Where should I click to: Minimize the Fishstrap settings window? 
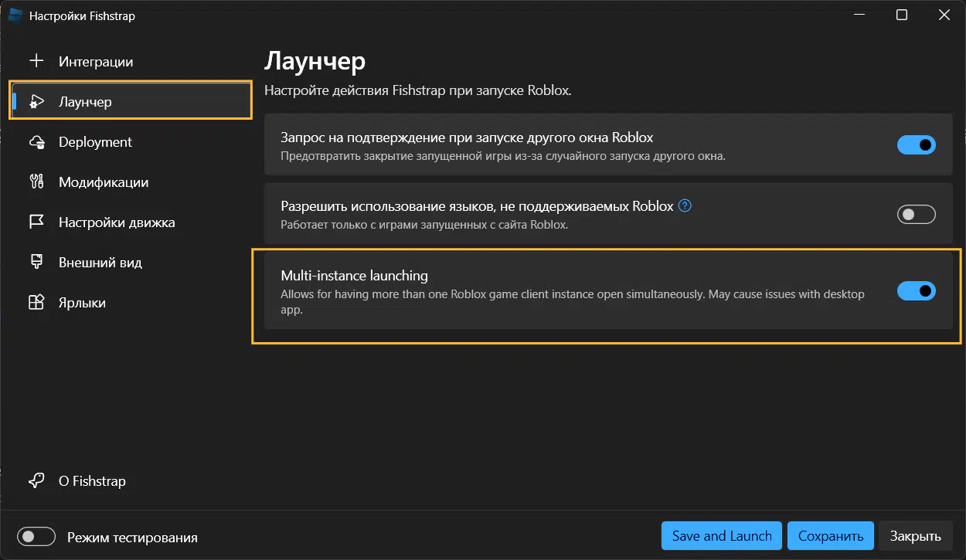click(860, 15)
